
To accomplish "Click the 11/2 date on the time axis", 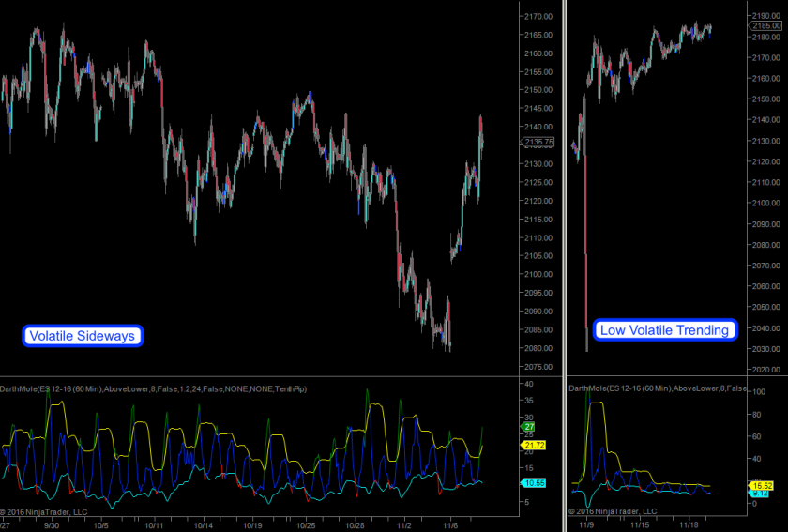I will tap(406, 525).
